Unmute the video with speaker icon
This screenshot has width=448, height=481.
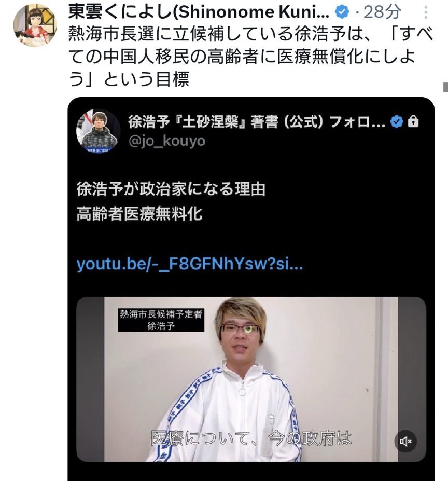click(405, 442)
